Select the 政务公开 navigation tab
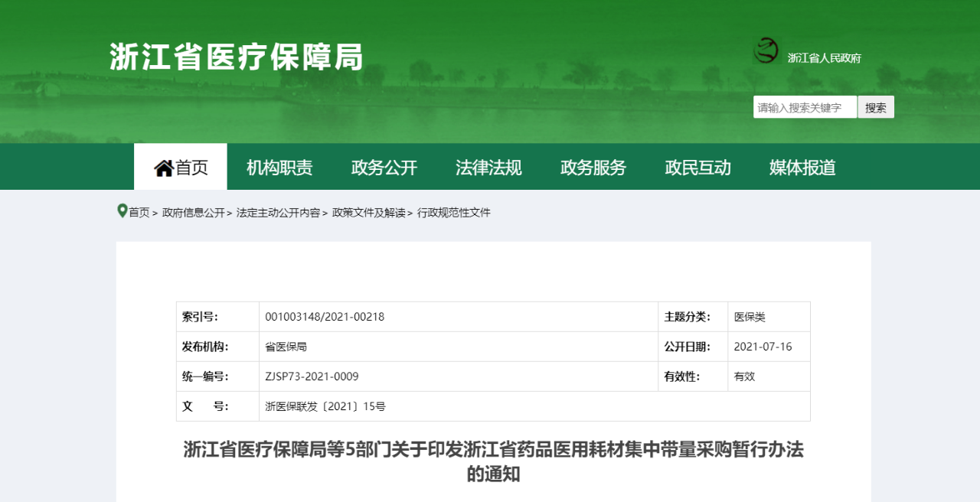Viewport: 980px width, 502px height. click(x=384, y=168)
